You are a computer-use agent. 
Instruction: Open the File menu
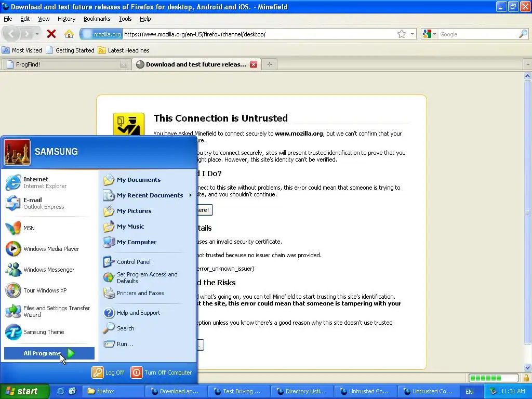tap(8, 19)
